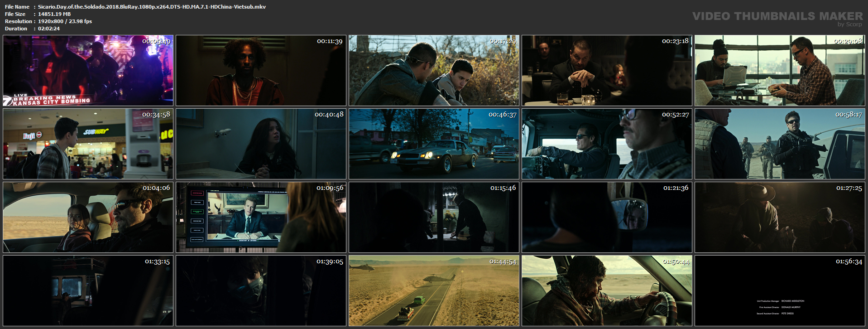Screen dimensions: 868x329
Task: Select the thumbnail at timestamp 00:23:18
Action: 607,71
